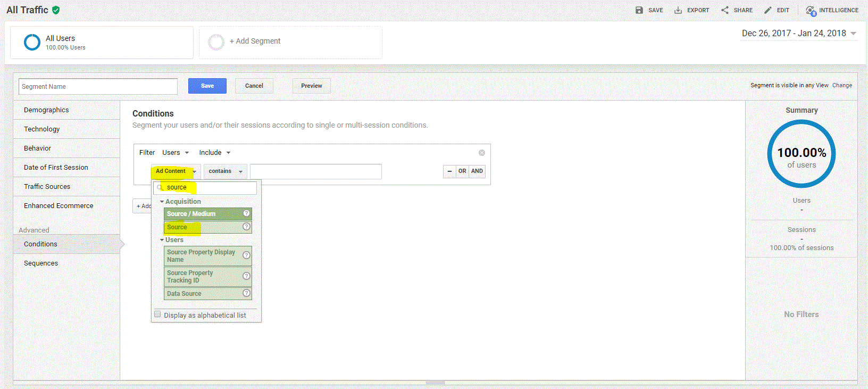Screen dimensions: 868x389
Task: Open the Users filter scope dropdown
Action: pyautogui.click(x=175, y=153)
